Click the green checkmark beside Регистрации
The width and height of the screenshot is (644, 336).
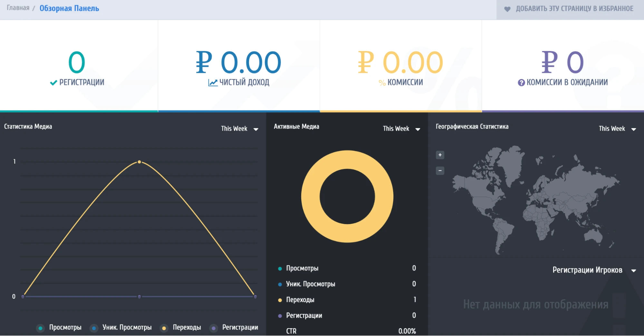pos(53,83)
